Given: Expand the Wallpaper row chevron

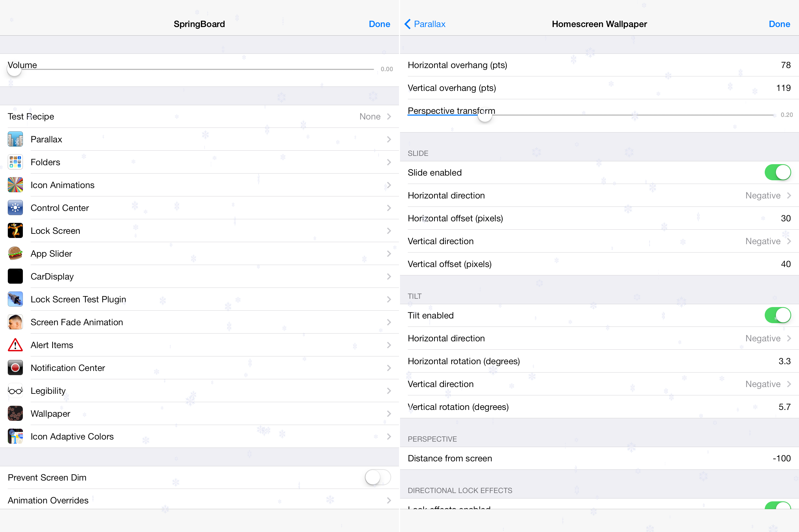Looking at the screenshot, I should [389, 413].
